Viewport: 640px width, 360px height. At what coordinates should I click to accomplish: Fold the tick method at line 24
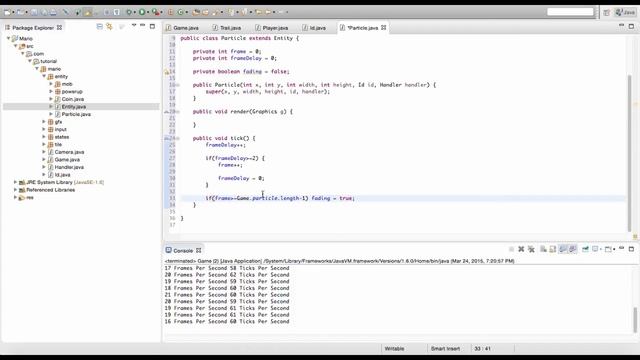click(x=178, y=138)
